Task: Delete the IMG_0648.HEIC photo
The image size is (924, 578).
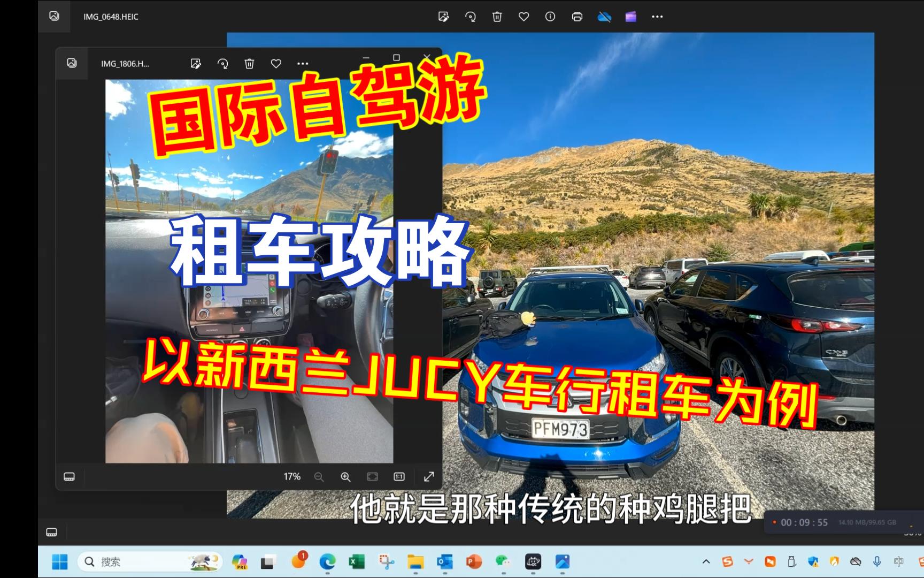Action: 497,17
